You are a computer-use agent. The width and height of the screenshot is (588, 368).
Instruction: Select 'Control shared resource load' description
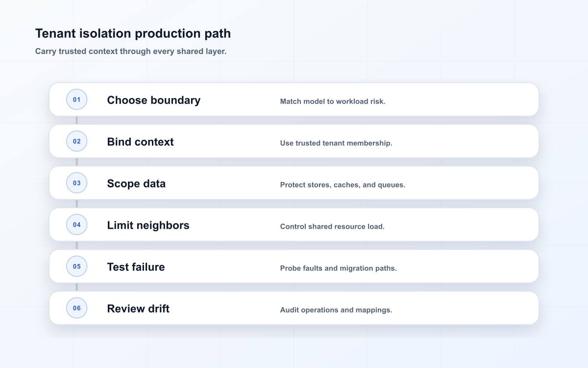332,227
